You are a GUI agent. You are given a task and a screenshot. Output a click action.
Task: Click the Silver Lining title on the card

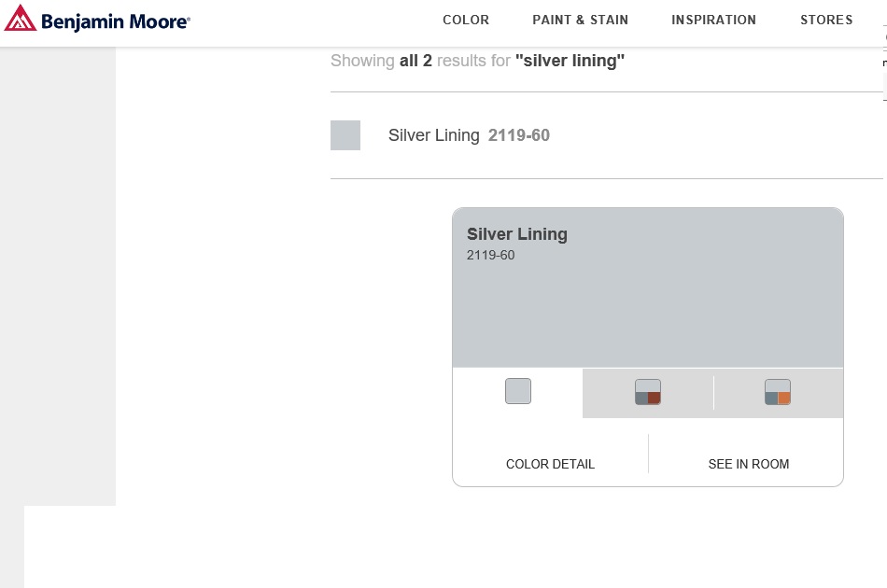[x=516, y=234]
